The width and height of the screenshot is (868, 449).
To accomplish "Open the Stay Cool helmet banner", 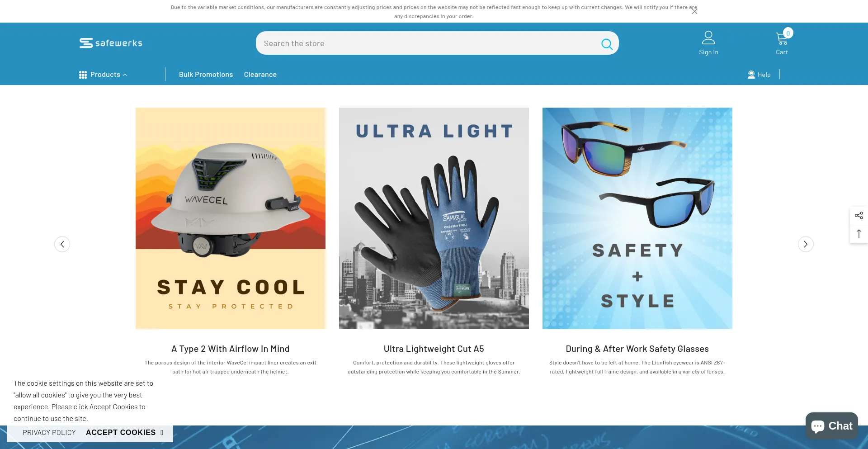I will click(x=231, y=218).
